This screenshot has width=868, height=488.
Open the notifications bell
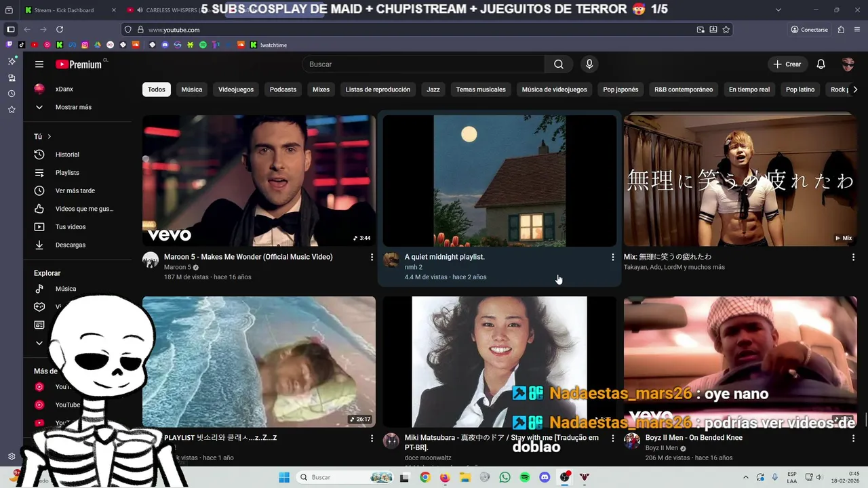[821, 64]
